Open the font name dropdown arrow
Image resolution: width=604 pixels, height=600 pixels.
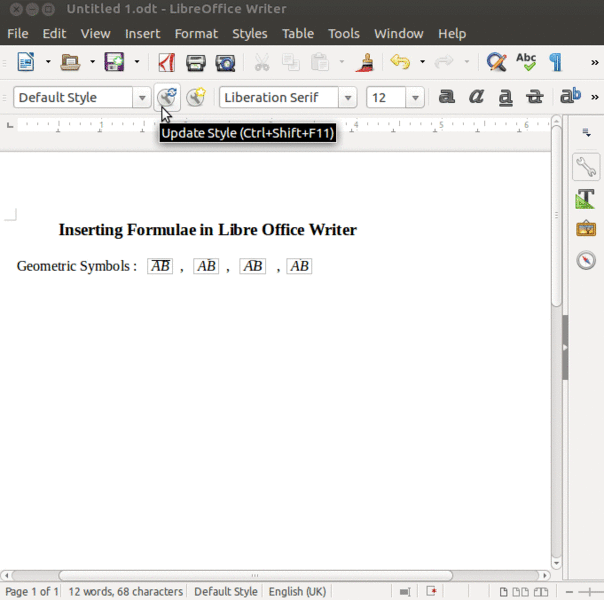[348, 97]
